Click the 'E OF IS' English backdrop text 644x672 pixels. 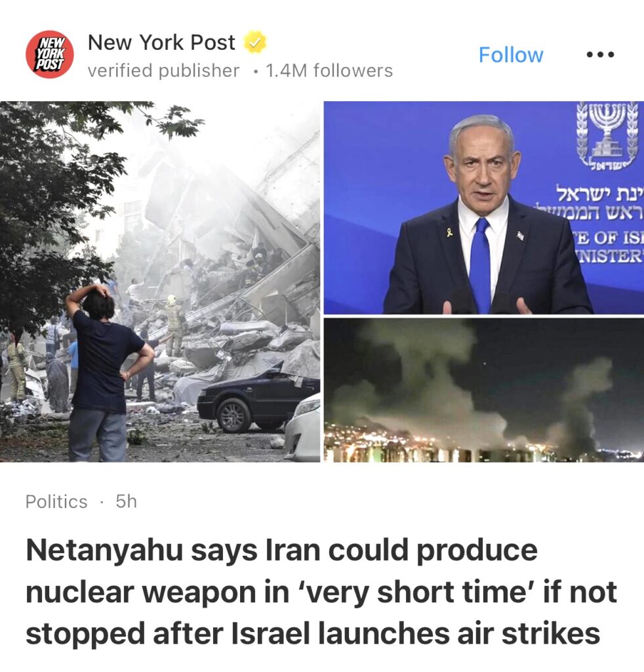[610, 237]
